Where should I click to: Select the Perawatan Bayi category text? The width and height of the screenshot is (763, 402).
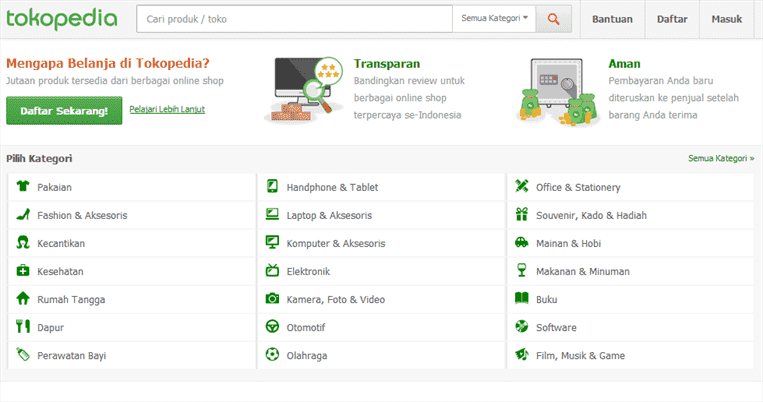pos(72,356)
